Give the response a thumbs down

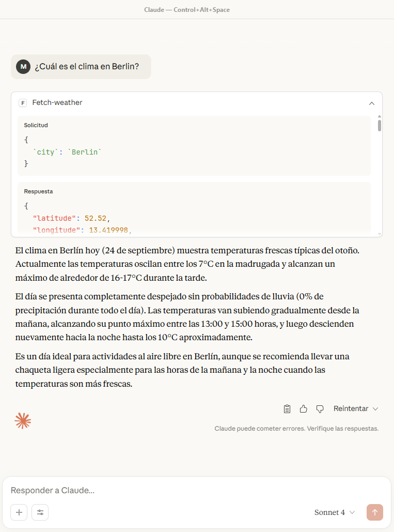coord(320,409)
